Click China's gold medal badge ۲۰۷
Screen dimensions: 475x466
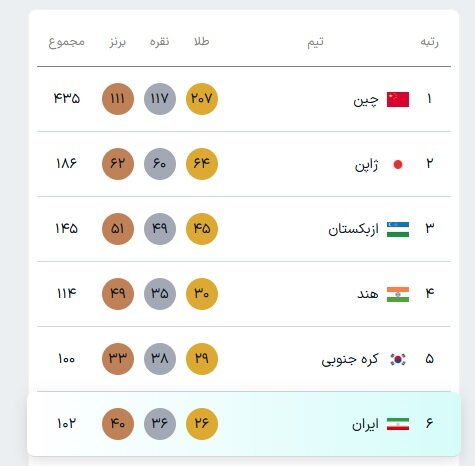[x=202, y=99]
